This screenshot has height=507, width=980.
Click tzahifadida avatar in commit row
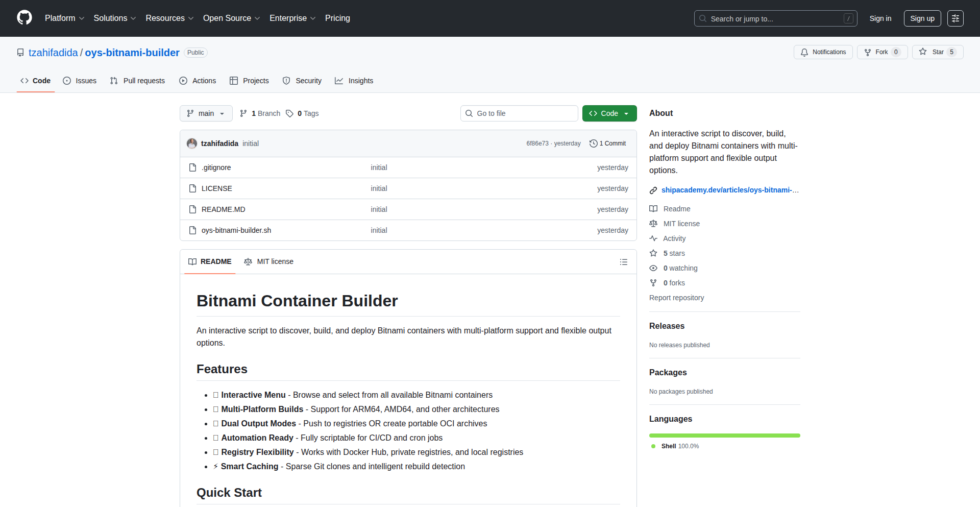(x=192, y=143)
